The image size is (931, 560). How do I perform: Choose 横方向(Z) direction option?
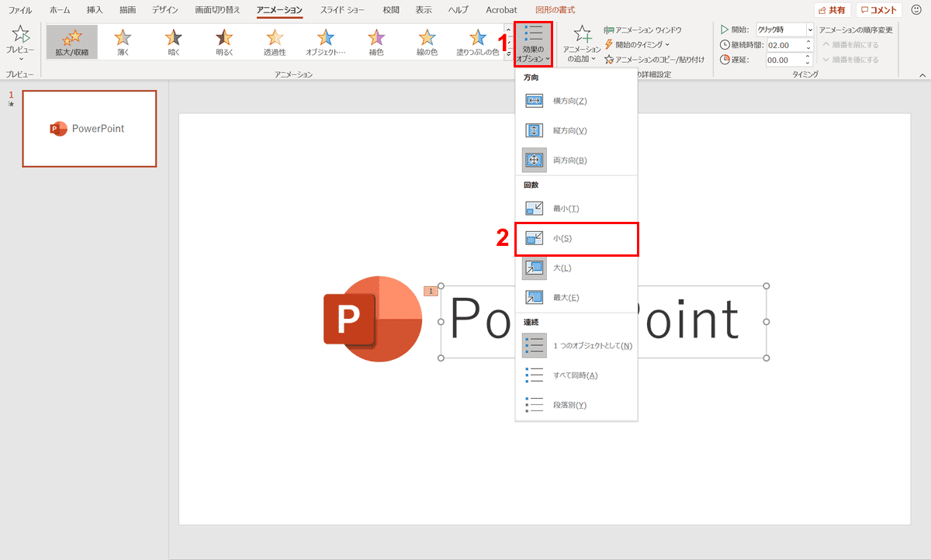(x=576, y=101)
